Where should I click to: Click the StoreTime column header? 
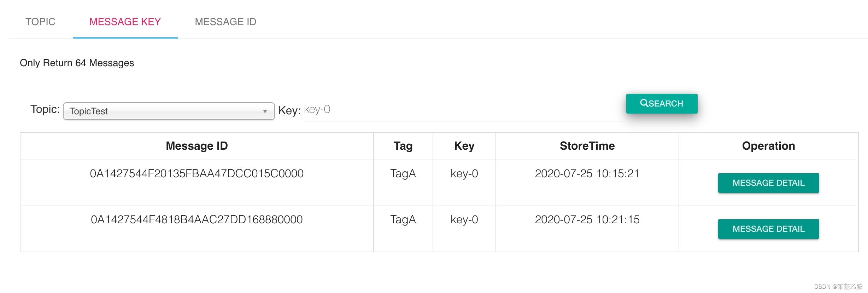[x=587, y=146]
